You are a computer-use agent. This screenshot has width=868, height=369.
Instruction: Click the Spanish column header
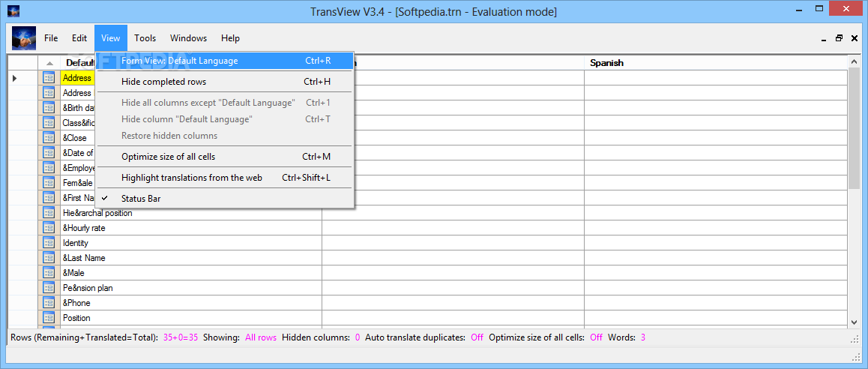(x=716, y=63)
